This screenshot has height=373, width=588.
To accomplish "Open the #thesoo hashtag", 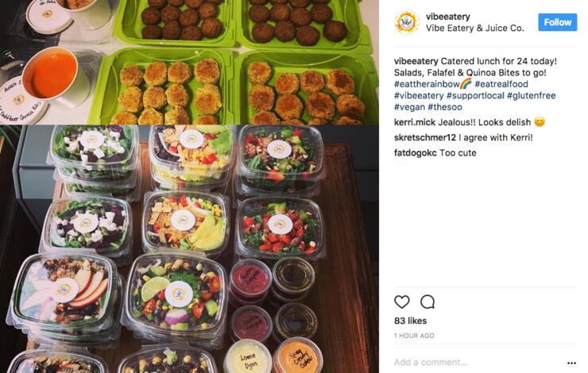I will [445, 107].
